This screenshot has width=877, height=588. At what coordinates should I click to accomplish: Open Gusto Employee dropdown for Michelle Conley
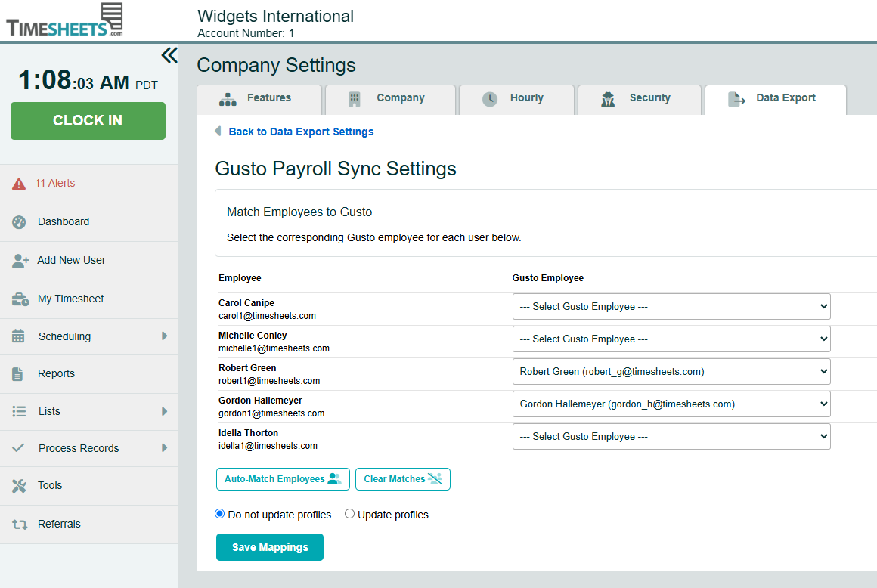coord(671,339)
